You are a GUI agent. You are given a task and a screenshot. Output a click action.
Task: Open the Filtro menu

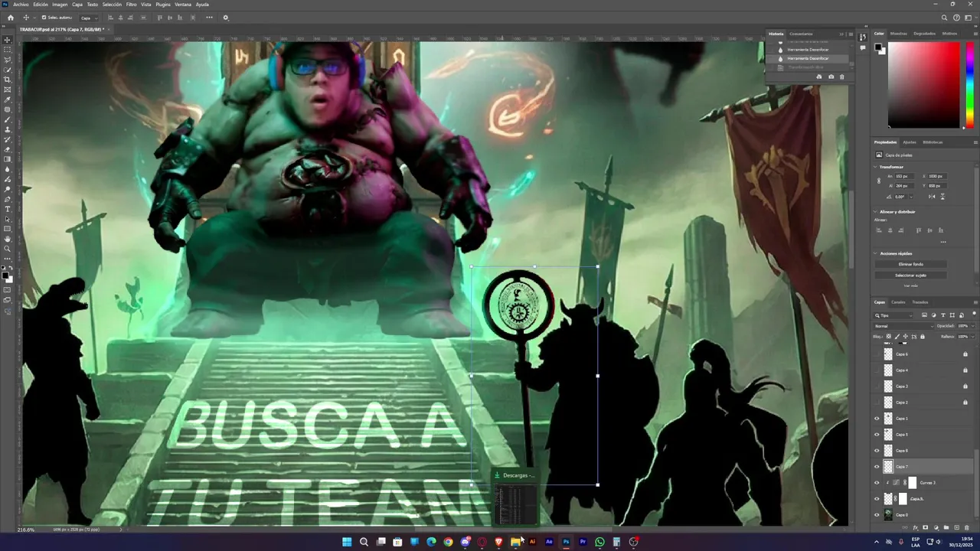[x=131, y=5]
